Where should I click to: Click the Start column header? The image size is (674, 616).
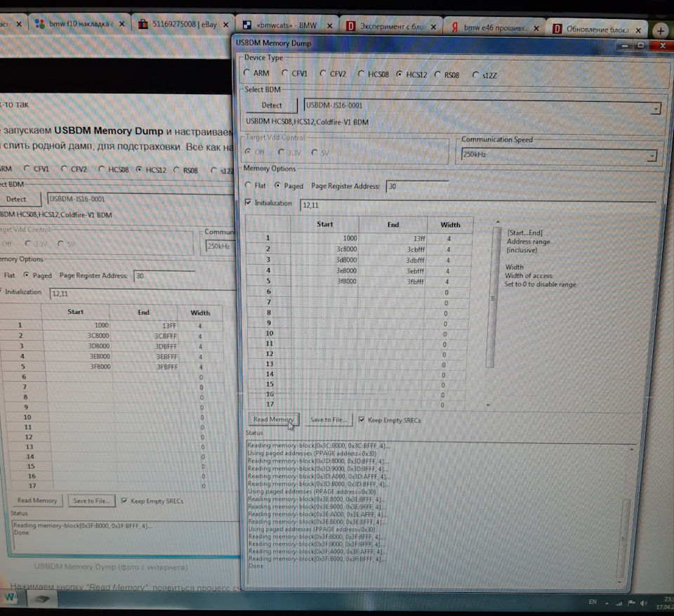[x=325, y=224]
